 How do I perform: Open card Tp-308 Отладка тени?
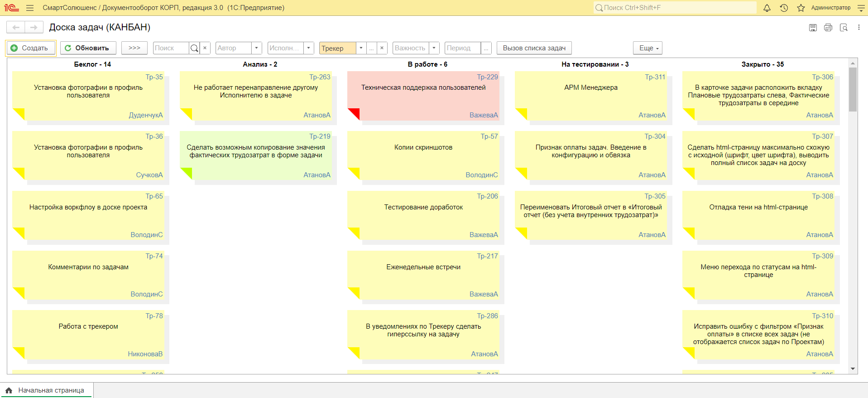(x=758, y=215)
